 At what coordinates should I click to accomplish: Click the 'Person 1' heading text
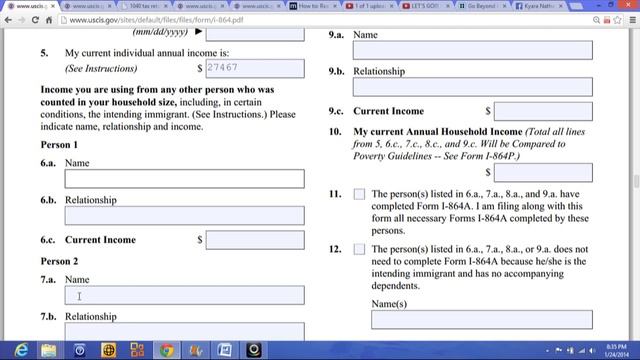(x=59, y=145)
